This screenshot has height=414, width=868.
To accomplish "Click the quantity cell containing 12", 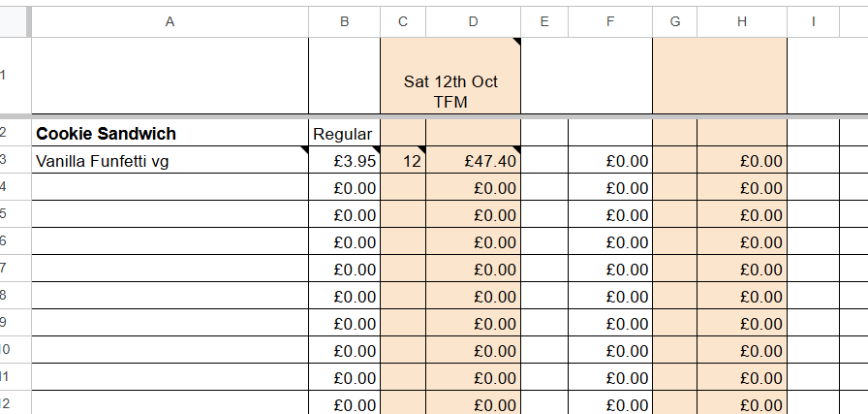I will 403,160.
